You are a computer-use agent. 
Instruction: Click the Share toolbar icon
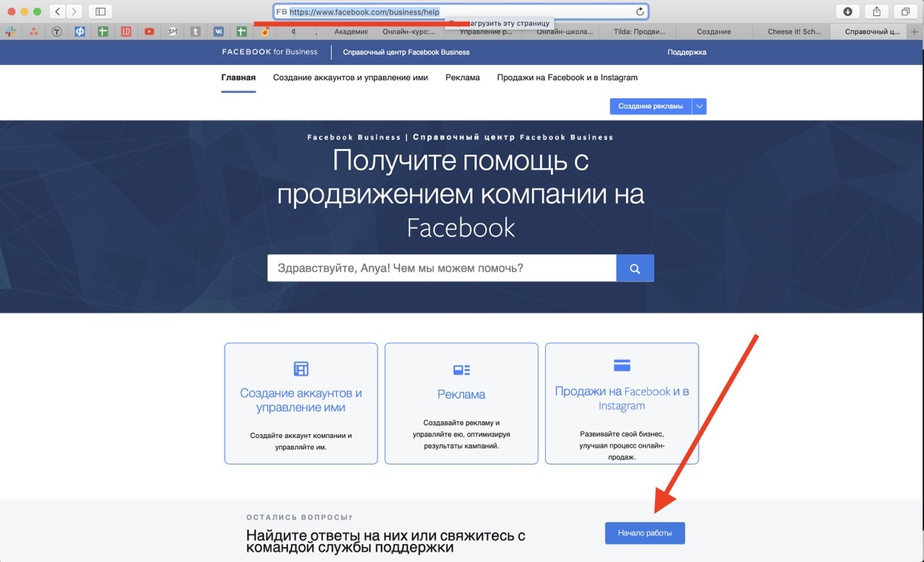coord(876,12)
